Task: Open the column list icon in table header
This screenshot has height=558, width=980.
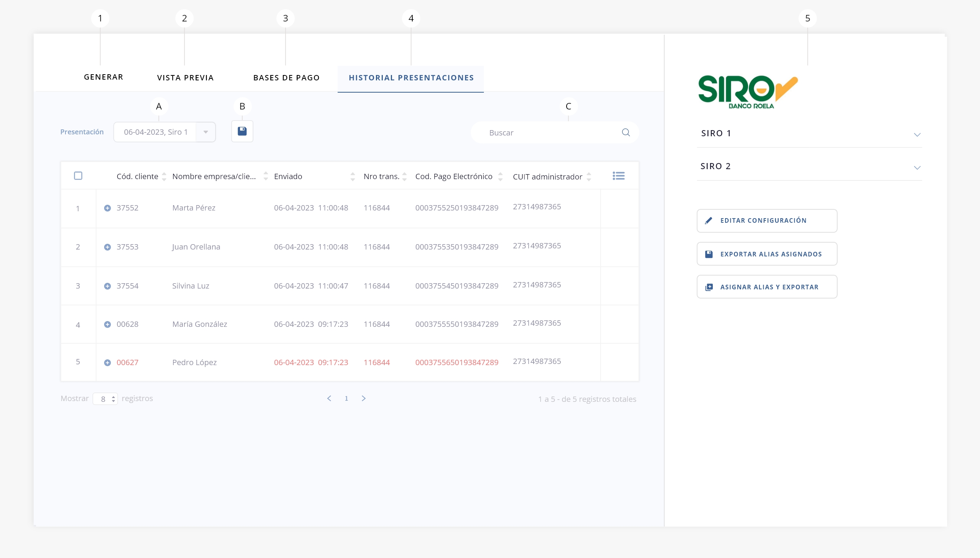Action: click(618, 176)
